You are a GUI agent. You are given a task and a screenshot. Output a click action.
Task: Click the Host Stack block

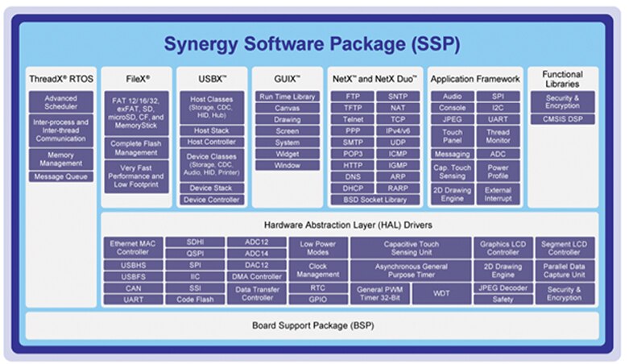click(212, 130)
